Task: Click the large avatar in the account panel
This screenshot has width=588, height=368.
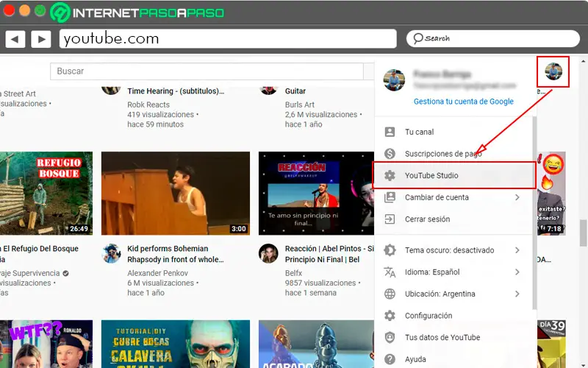Action: point(394,79)
